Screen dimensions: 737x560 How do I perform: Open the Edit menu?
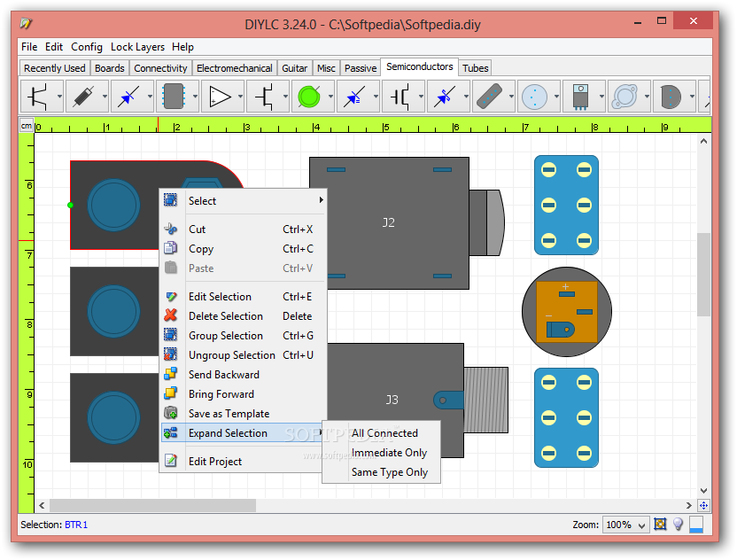click(x=54, y=47)
